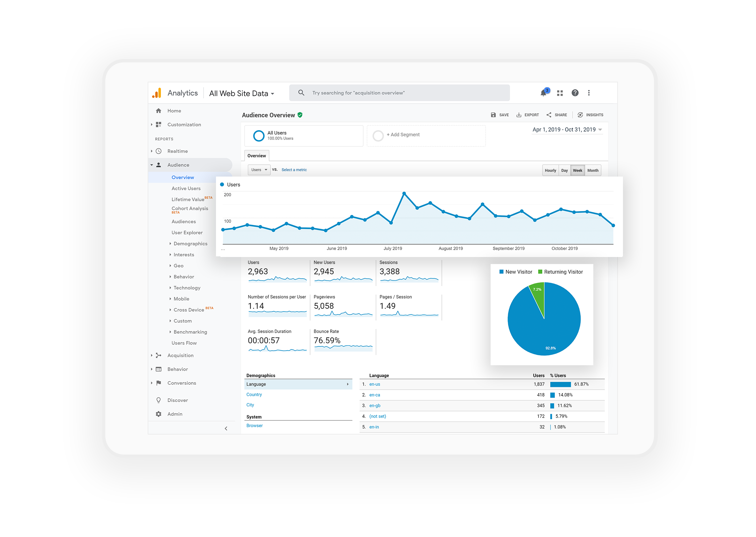This screenshot has height=537, width=756.
Task: Click the All Users segment circle
Action: click(259, 136)
